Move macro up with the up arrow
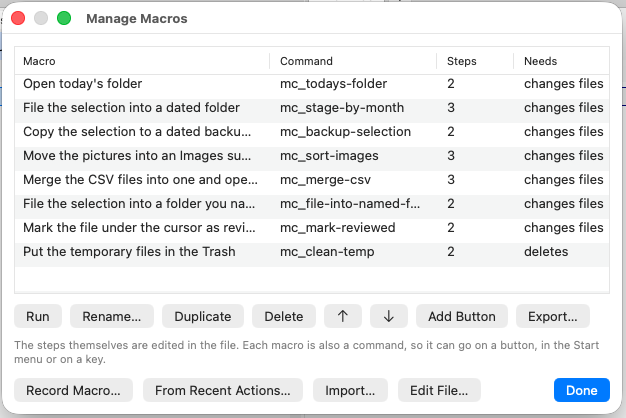The image size is (626, 418). point(343,316)
